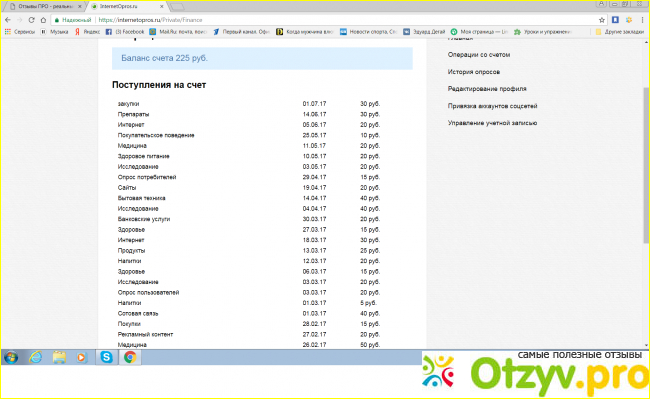
Task: Open the Другие закладки bookmarks folder
Action: coord(620,31)
